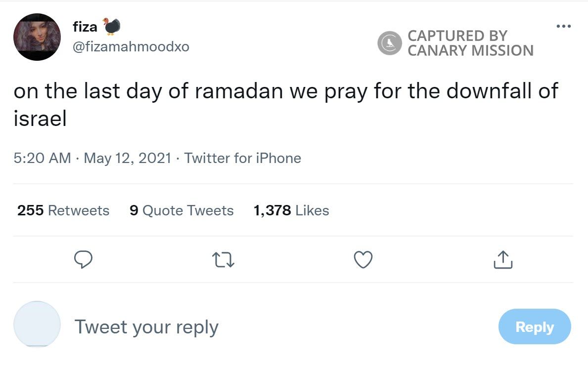This screenshot has height=366, width=588.
Task: Expand options via the tweet's ellipsis menu
Action: click(563, 26)
